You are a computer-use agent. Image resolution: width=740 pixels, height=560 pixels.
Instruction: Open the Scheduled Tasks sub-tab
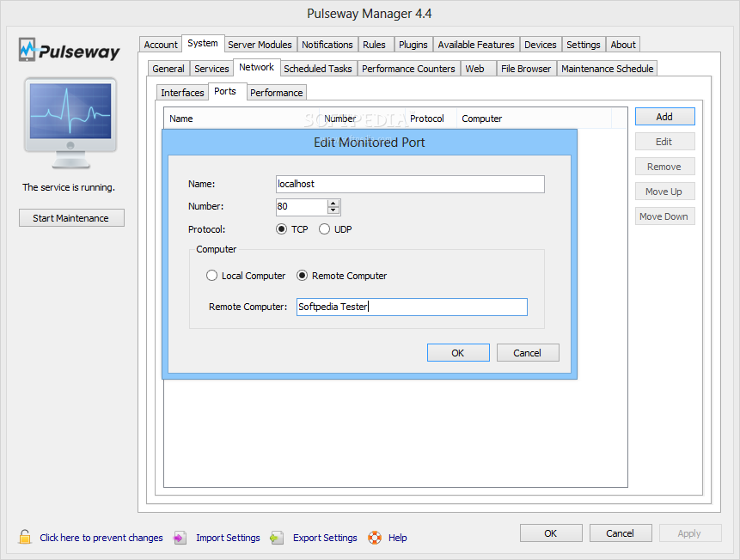coord(318,69)
